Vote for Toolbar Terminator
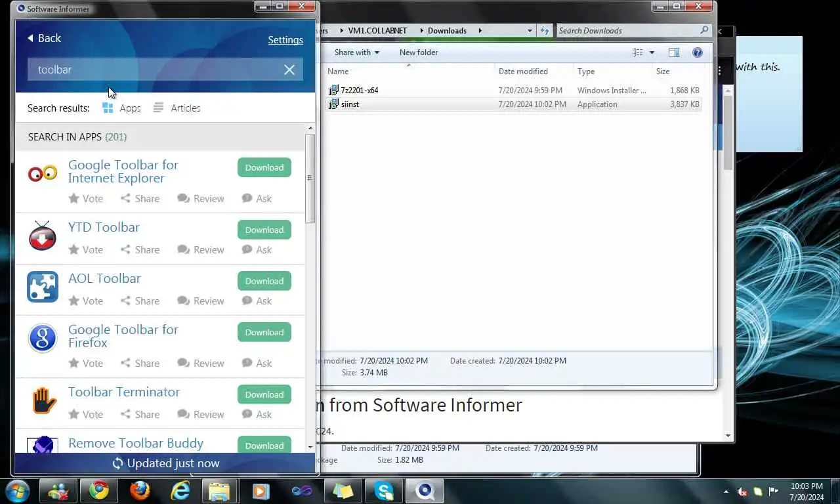 [86, 414]
